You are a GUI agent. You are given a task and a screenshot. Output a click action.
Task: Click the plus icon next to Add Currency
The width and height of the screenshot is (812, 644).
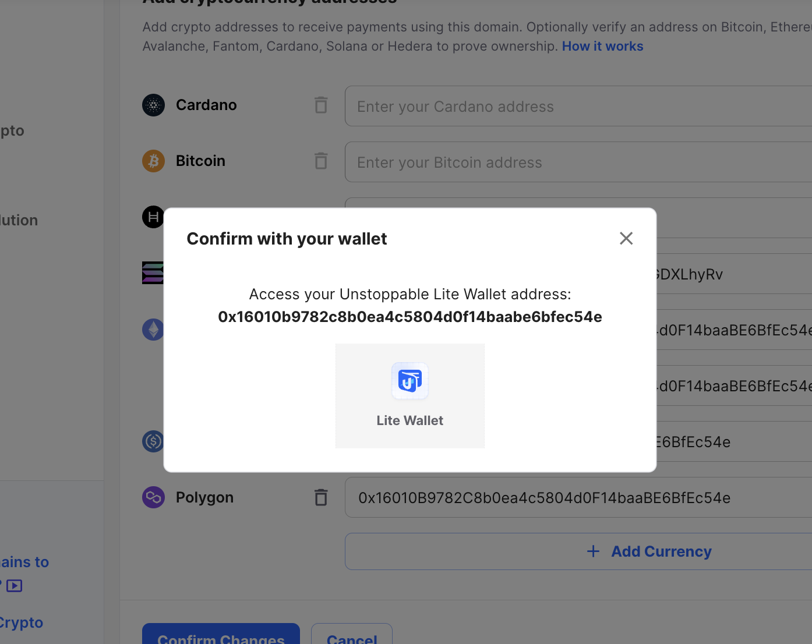tap(593, 551)
